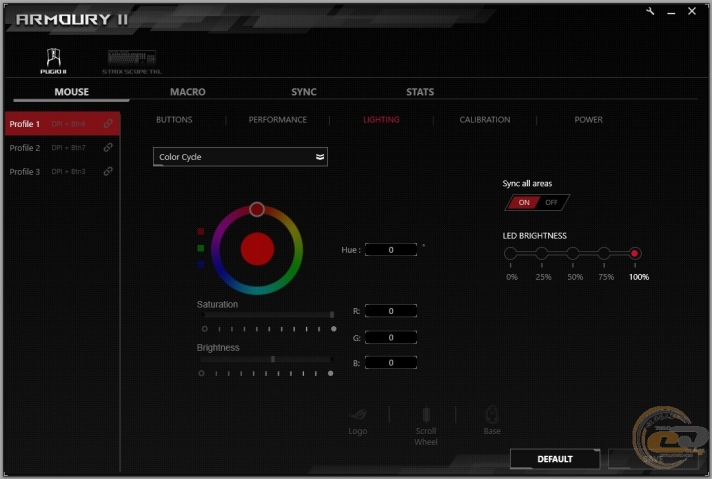
Task: Turn Sync all areas OFF
Action: [551, 202]
